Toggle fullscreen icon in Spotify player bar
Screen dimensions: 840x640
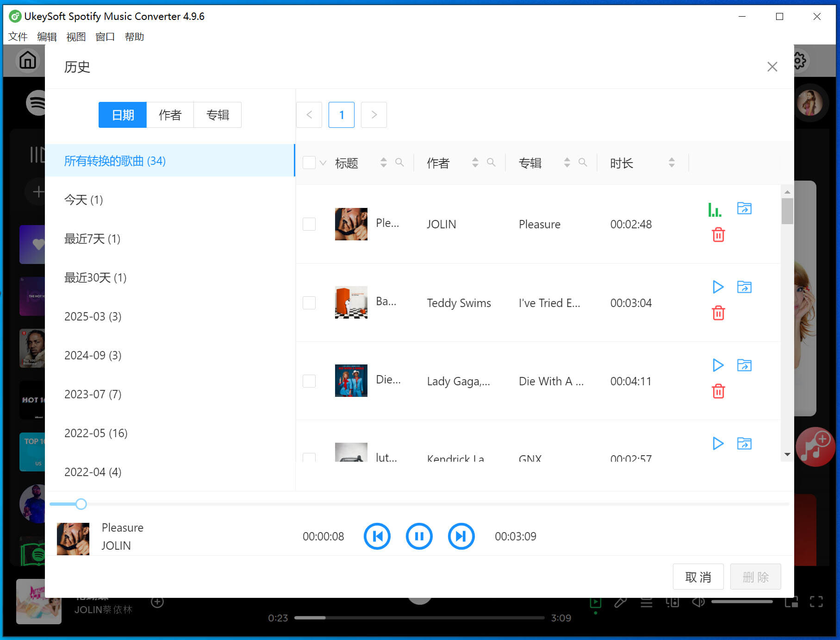click(x=816, y=602)
